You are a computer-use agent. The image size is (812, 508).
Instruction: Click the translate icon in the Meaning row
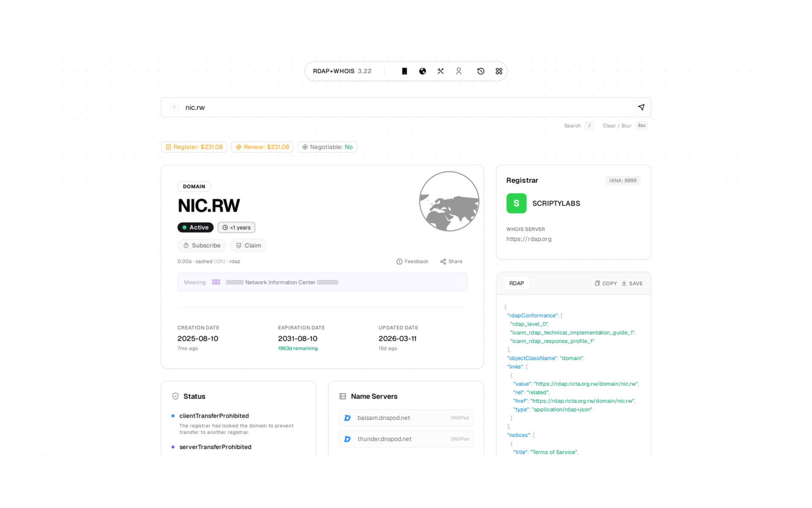(216, 282)
